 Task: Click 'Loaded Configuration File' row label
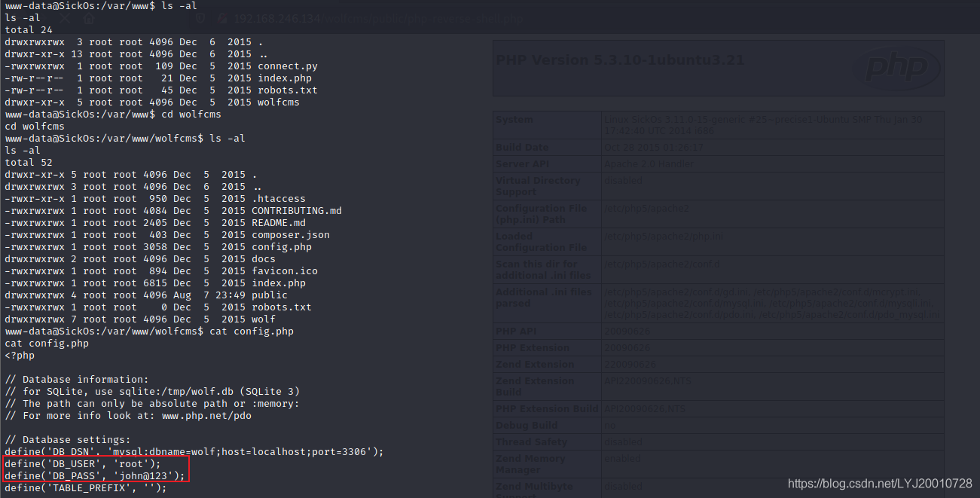tap(542, 242)
